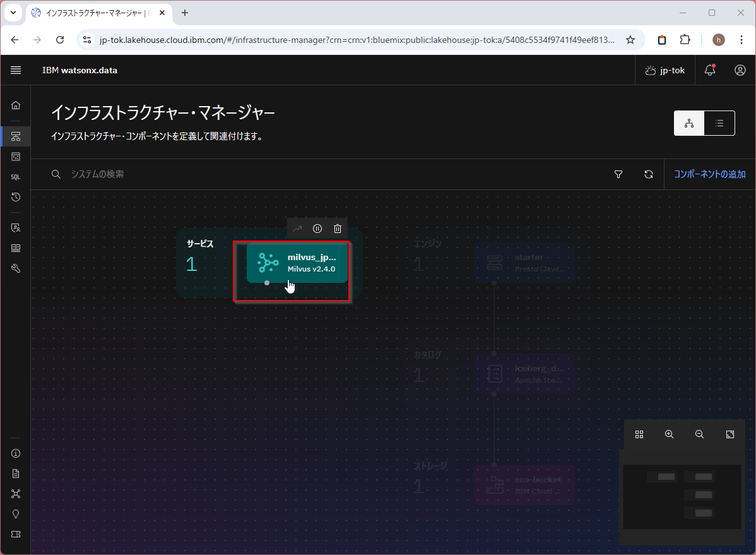Screen dimensions: 756x555
Task: Reload the browser page
Action: tap(60, 40)
